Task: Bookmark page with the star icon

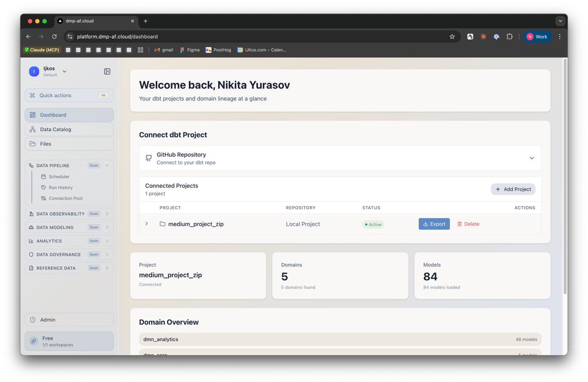Action: [x=452, y=37]
